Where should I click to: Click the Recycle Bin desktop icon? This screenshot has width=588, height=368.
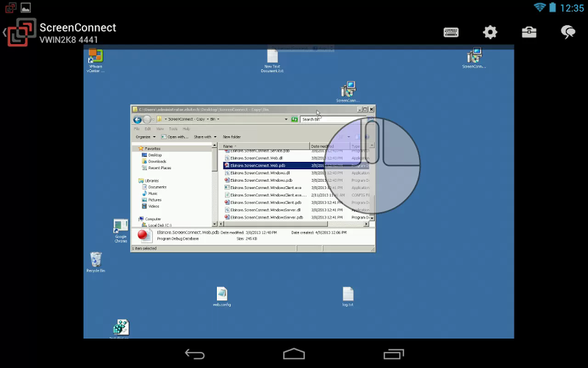[96, 260]
